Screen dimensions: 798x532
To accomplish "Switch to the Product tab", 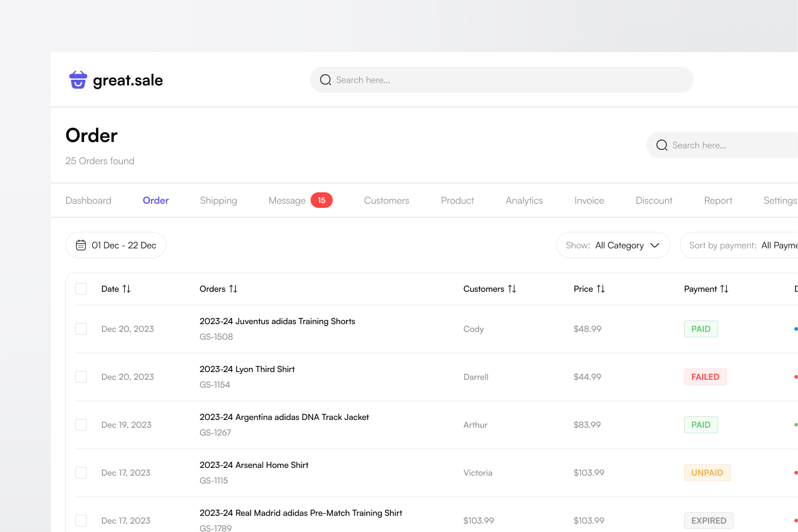I will point(457,201).
